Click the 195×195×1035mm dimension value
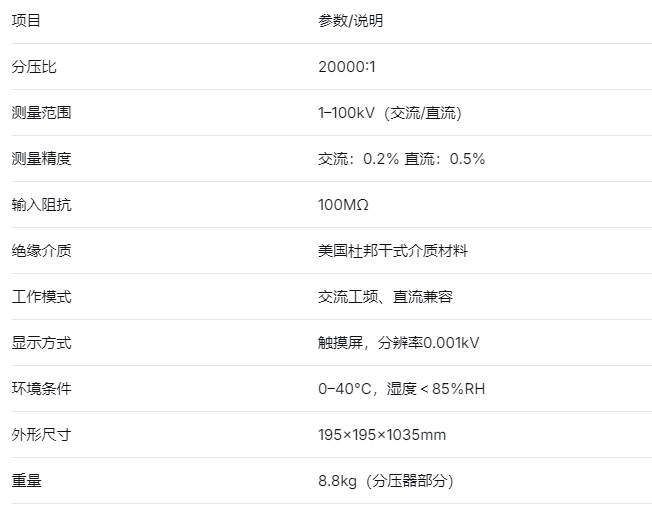Viewport: 652px width, 511px height. pos(382,435)
